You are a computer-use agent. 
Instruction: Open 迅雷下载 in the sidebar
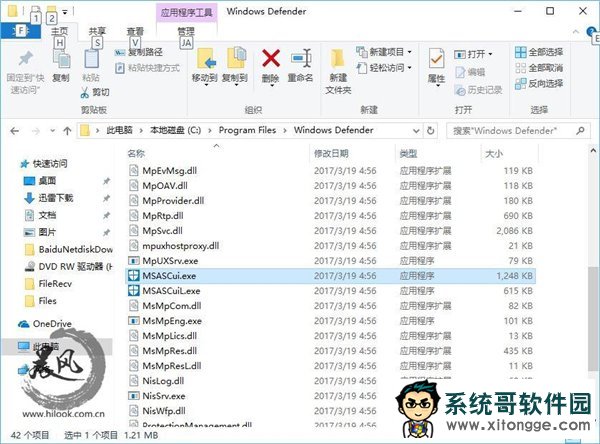49,198
